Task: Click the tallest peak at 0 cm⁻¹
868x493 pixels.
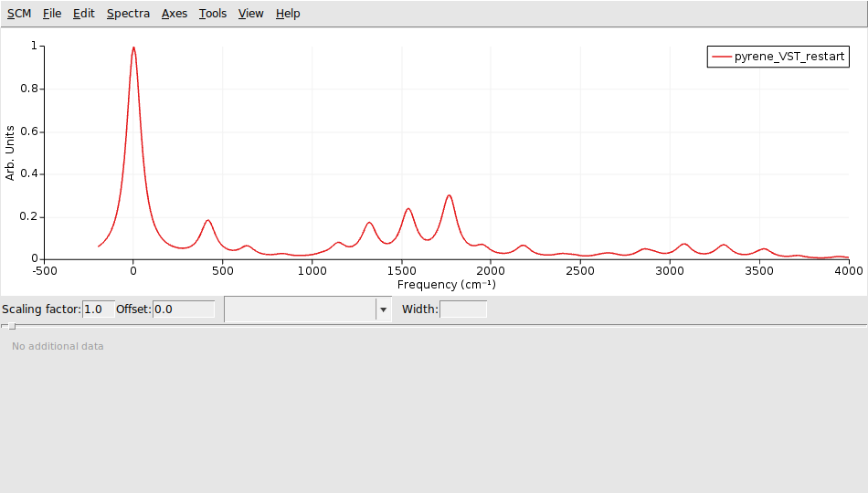Action: click(133, 48)
